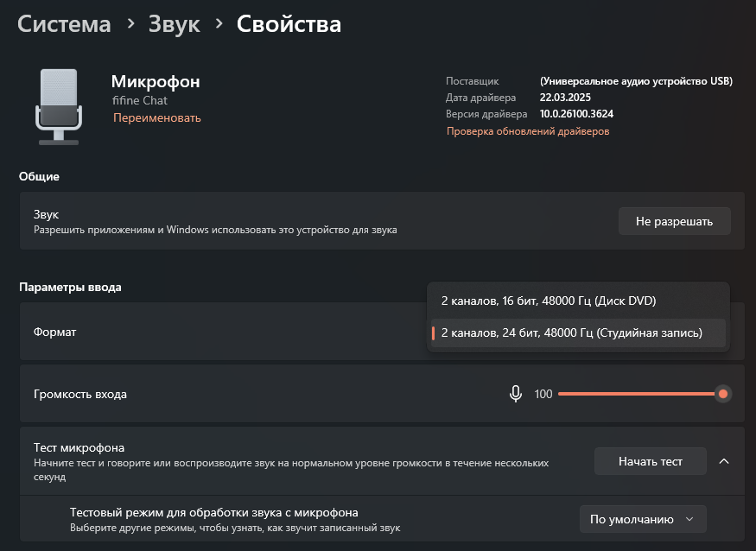Select 16 бит, 48000 Гц (Диск DVD) format
The width and height of the screenshot is (756, 551).
pyautogui.click(x=549, y=301)
